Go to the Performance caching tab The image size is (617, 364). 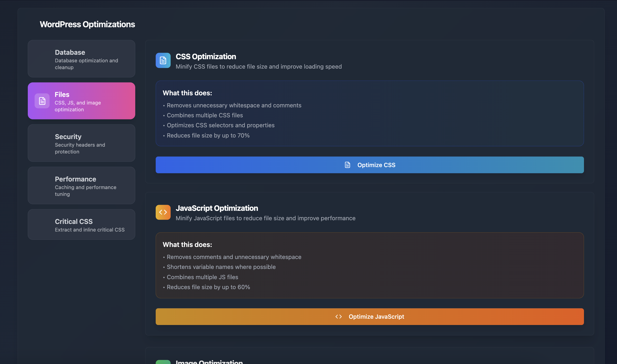pyautogui.click(x=81, y=186)
